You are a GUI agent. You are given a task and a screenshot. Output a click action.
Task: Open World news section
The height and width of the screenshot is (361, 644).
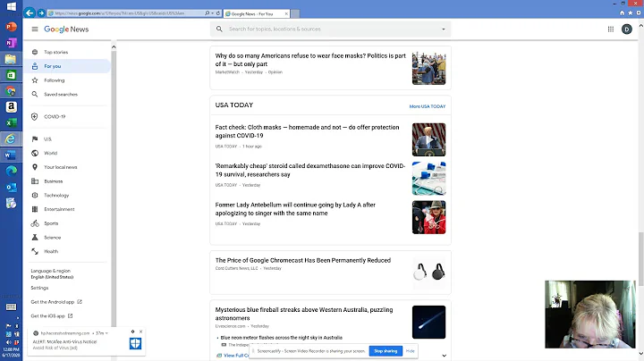pyautogui.click(x=67, y=153)
